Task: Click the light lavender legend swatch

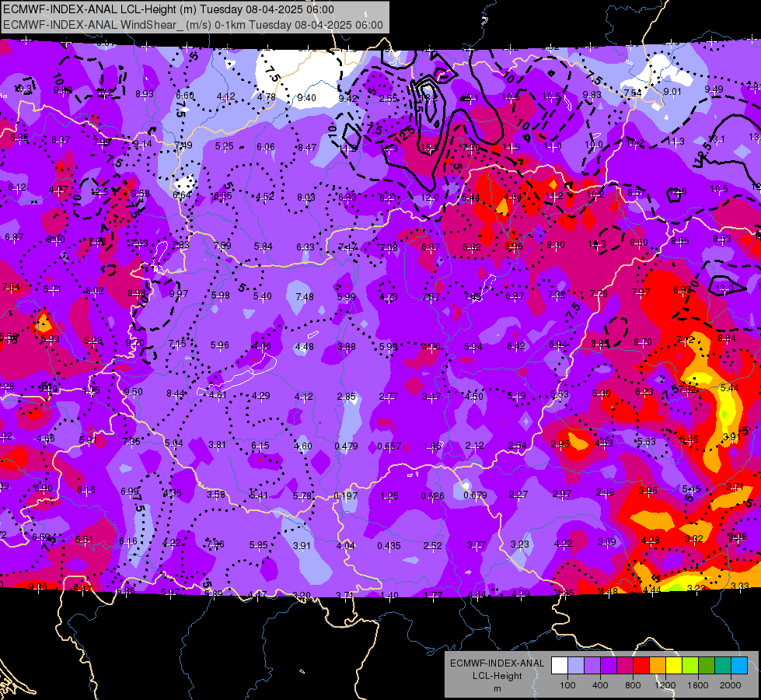Action: (575, 666)
